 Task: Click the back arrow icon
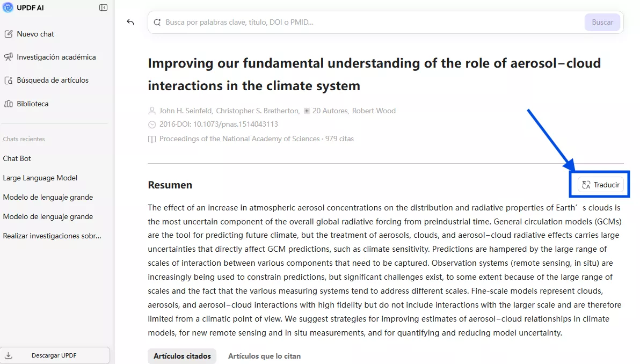(x=130, y=22)
